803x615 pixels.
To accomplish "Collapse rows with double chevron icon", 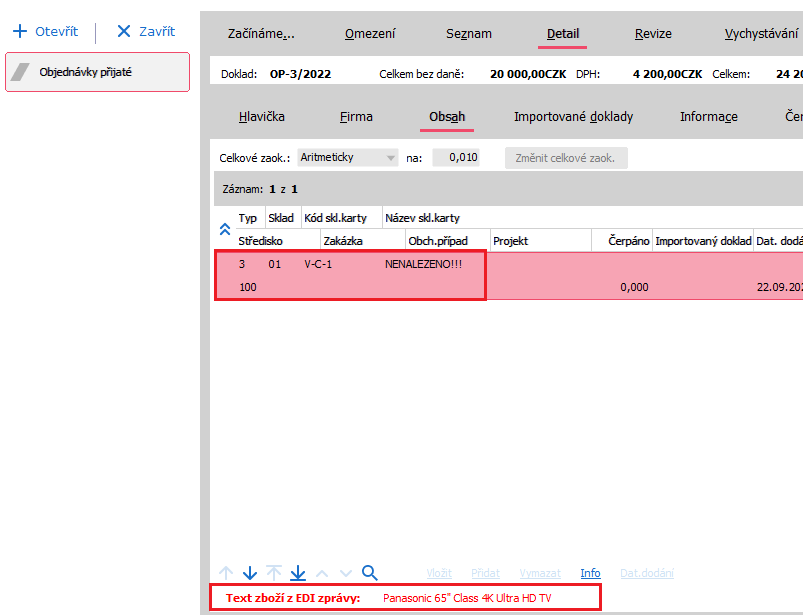I will 225,229.
